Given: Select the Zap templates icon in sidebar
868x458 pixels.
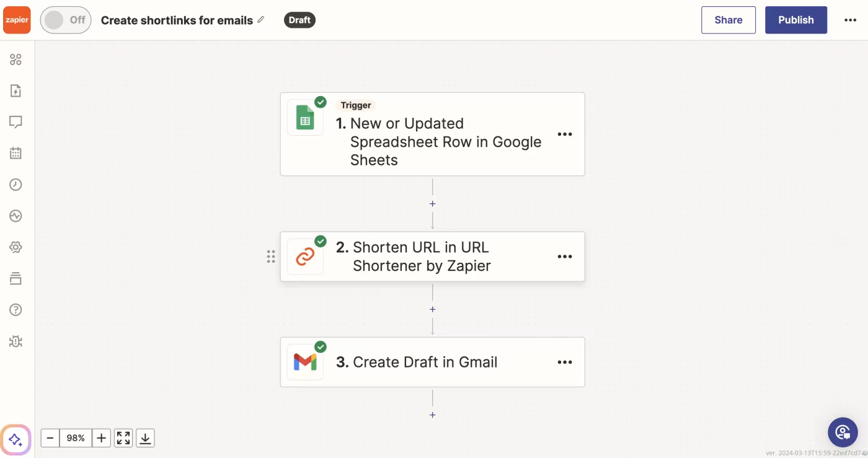Looking at the screenshot, I should 15,90.
